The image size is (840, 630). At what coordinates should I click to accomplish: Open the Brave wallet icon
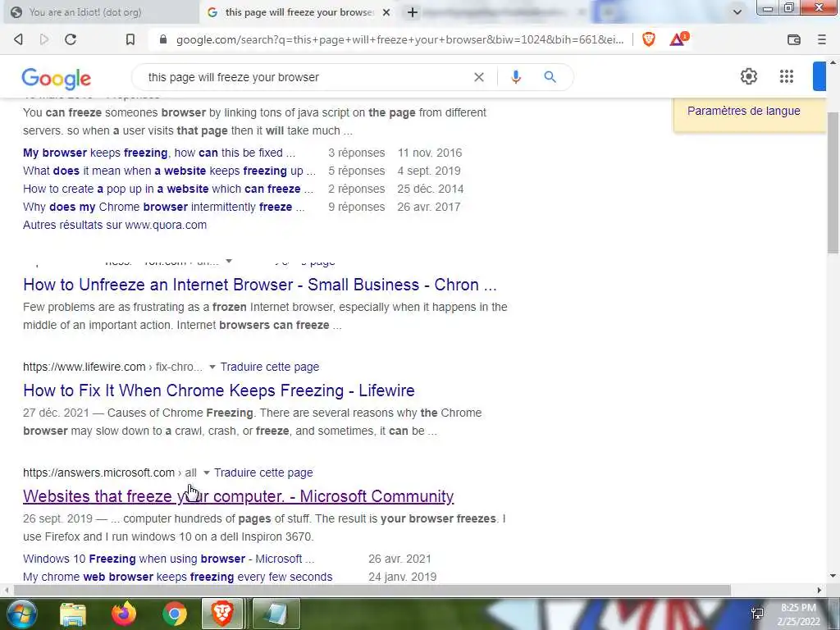coord(794,39)
